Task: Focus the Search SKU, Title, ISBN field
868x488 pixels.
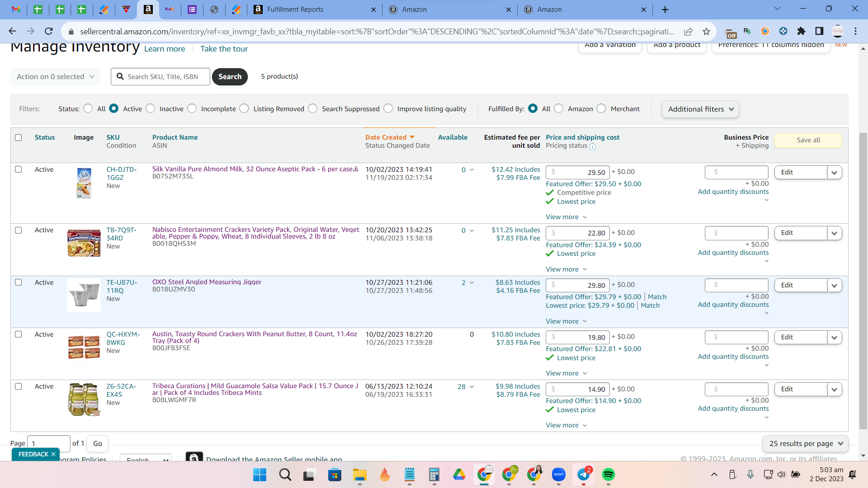Action: click(160, 77)
